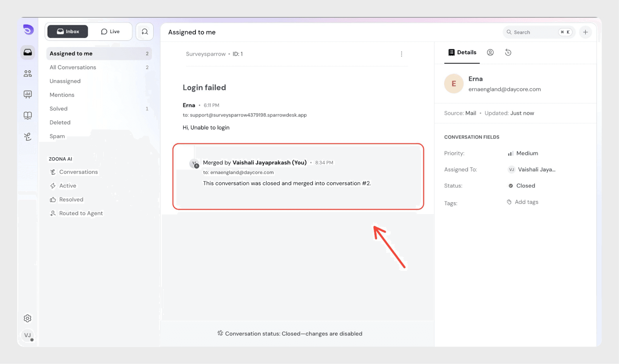Open the contact profile tab icon
Image resolution: width=619 pixels, height=364 pixels.
490,53
